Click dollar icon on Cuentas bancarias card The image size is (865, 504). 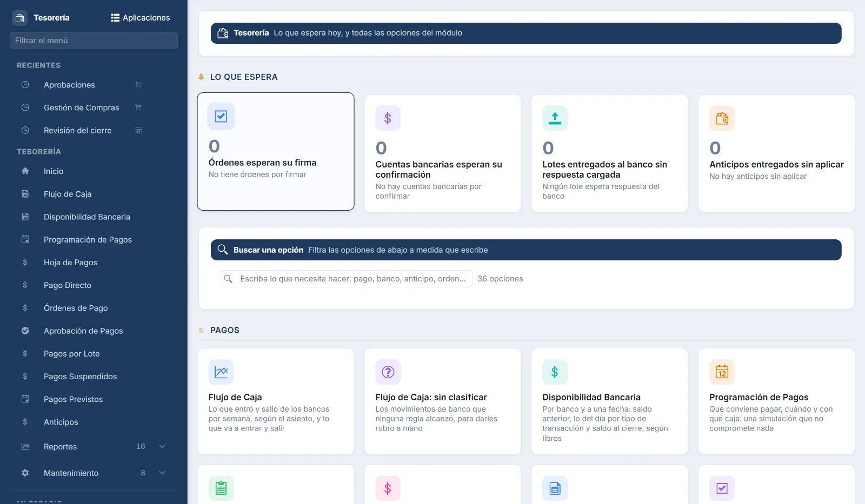pyautogui.click(x=388, y=118)
